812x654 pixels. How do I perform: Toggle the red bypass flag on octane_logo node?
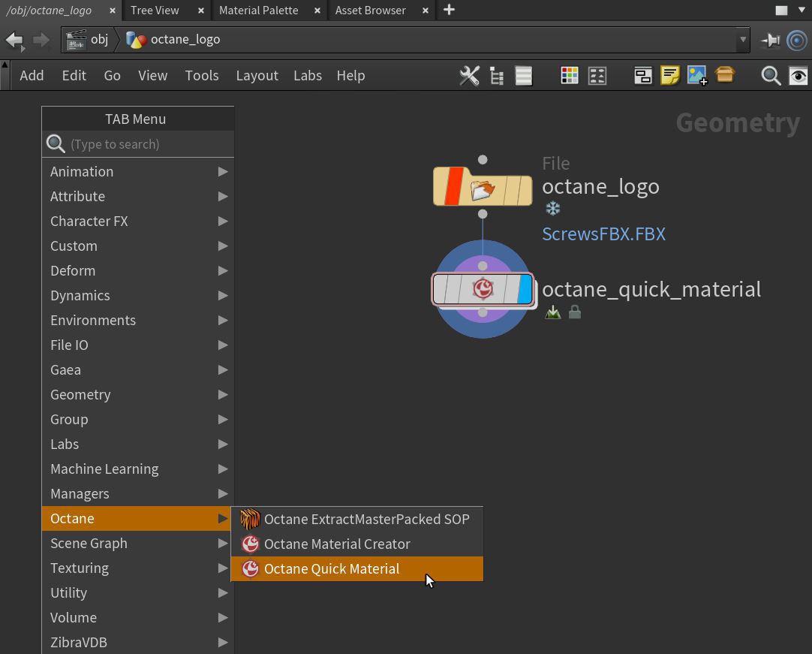(x=453, y=187)
